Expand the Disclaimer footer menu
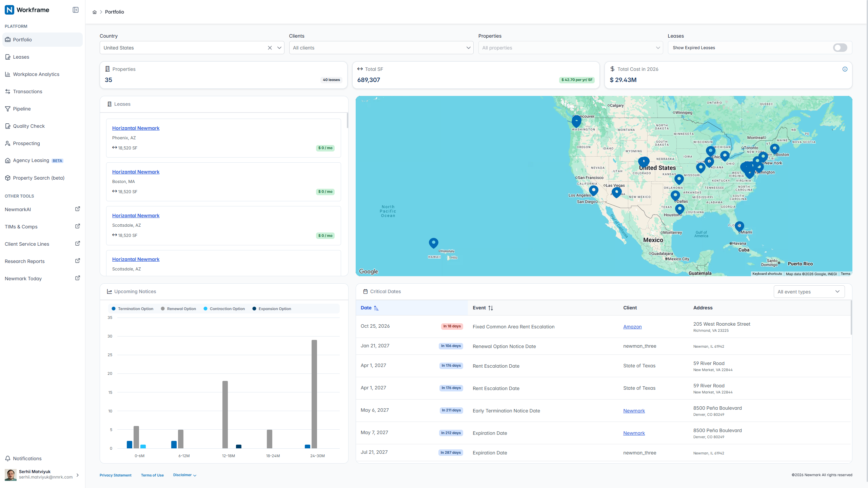 click(185, 475)
